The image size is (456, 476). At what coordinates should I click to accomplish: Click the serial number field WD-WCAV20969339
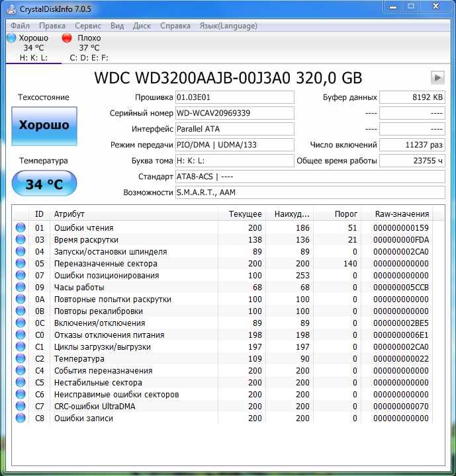tap(235, 113)
